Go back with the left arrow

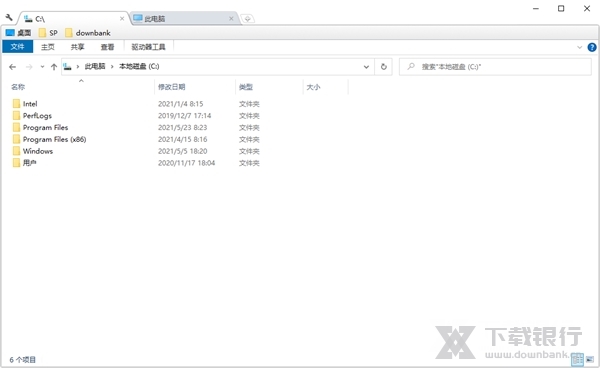coord(13,67)
